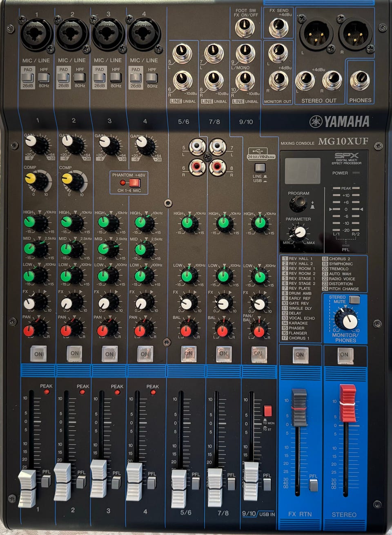Click PITCH CHANGE in effect list
The height and width of the screenshot is (535, 392).
[x=340, y=289]
